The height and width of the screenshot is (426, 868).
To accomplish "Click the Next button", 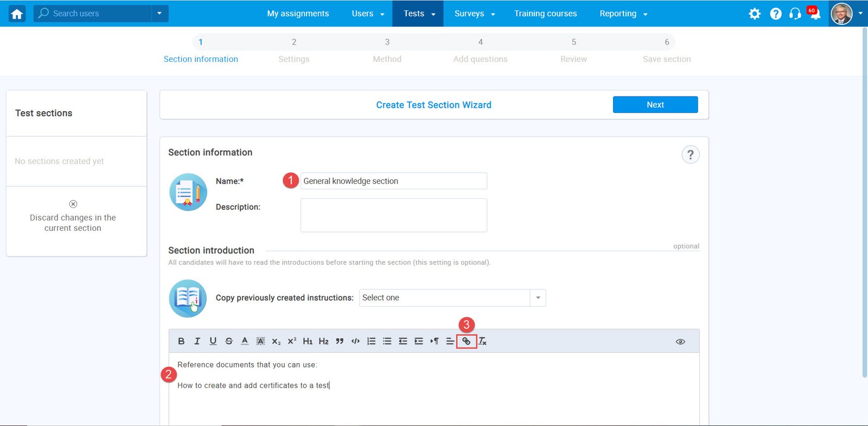I will [655, 105].
